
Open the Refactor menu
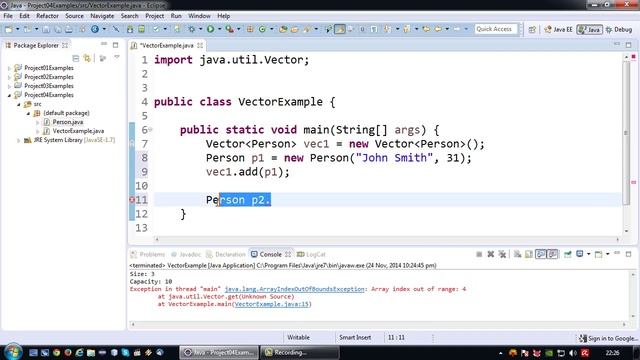coord(47,16)
